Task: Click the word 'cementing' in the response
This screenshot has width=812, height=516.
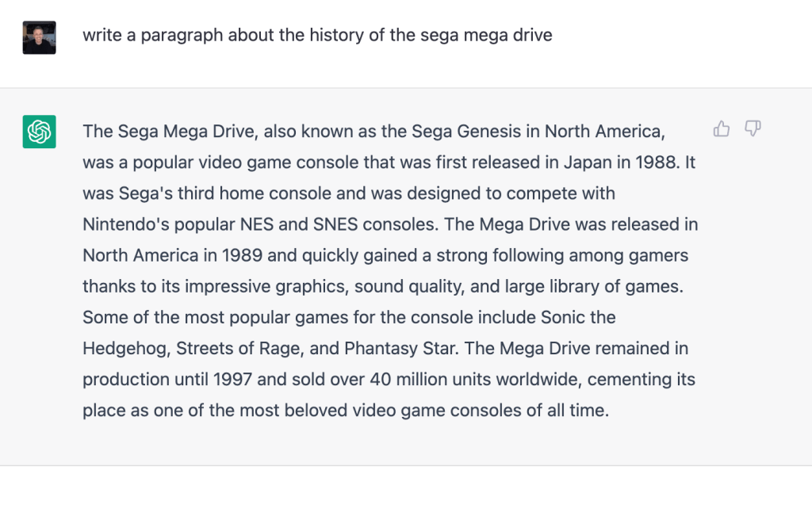Action: point(625,379)
